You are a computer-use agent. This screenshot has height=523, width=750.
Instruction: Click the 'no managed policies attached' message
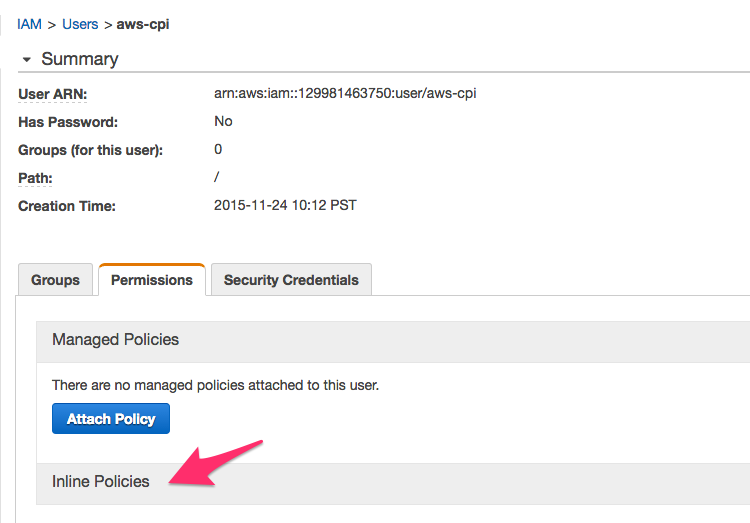click(215, 385)
